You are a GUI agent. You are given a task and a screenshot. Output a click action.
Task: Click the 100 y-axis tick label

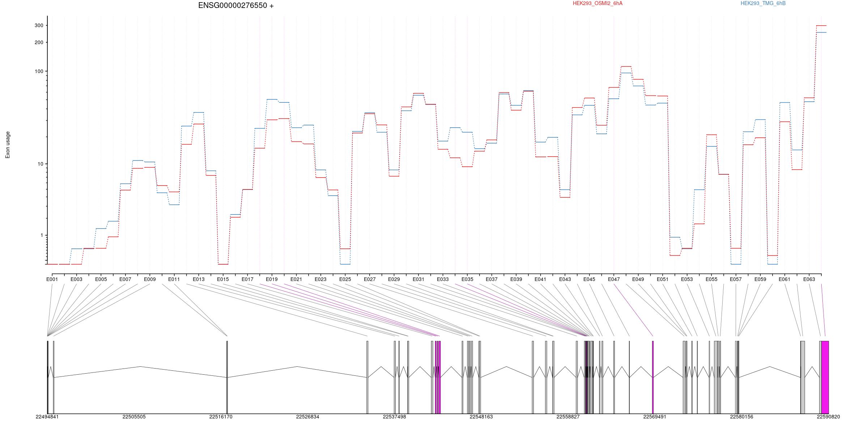click(39, 71)
